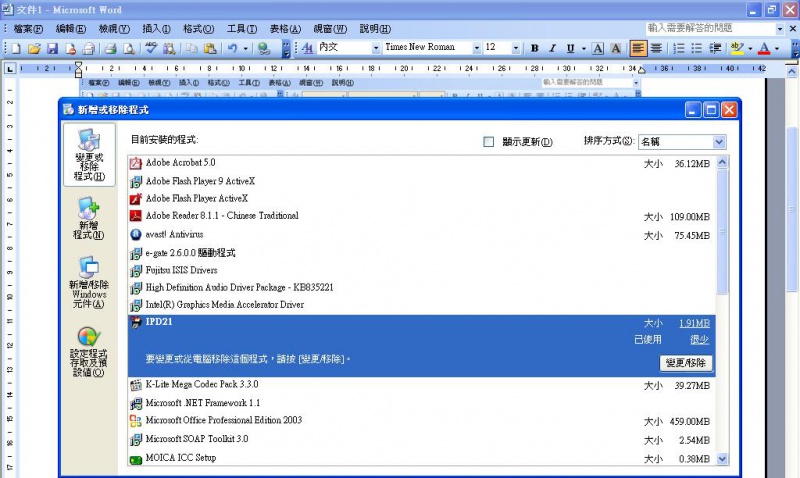Select 新增程式 sidebar icon
Screen dimensions: 800x478
click(x=88, y=218)
